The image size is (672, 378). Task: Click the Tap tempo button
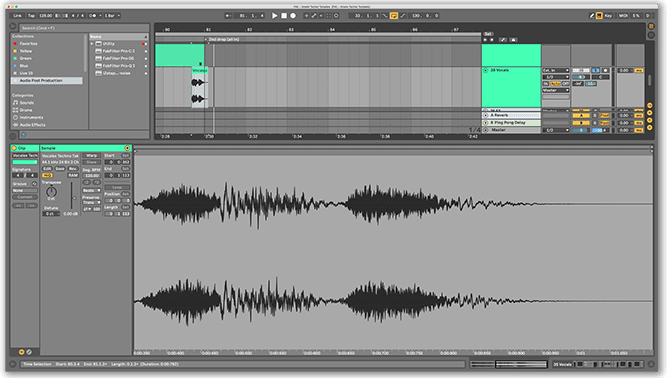pyautogui.click(x=31, y=15)
